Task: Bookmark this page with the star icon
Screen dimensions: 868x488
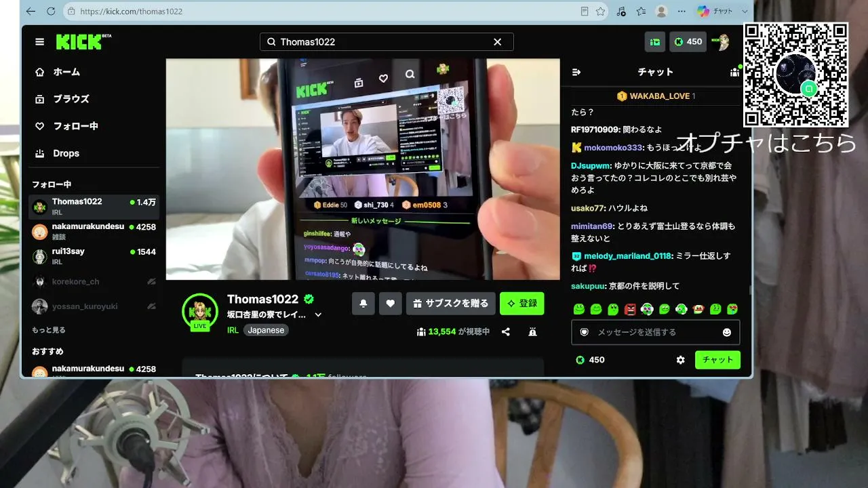Action: pos(600,12)
